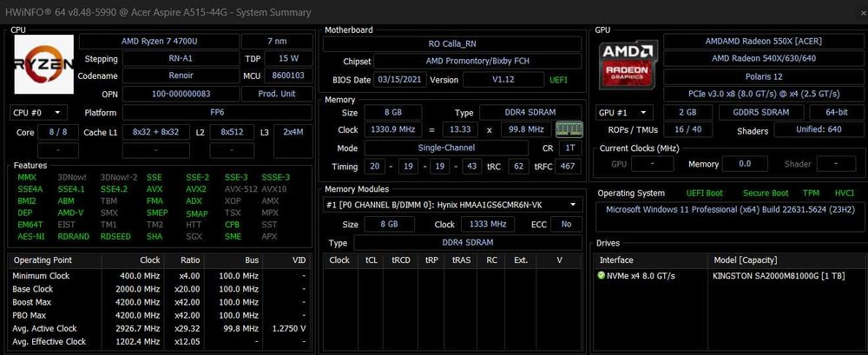Click the RN-A1 stepping value
The width and height of the screenshot is (868, 355).
181,59
